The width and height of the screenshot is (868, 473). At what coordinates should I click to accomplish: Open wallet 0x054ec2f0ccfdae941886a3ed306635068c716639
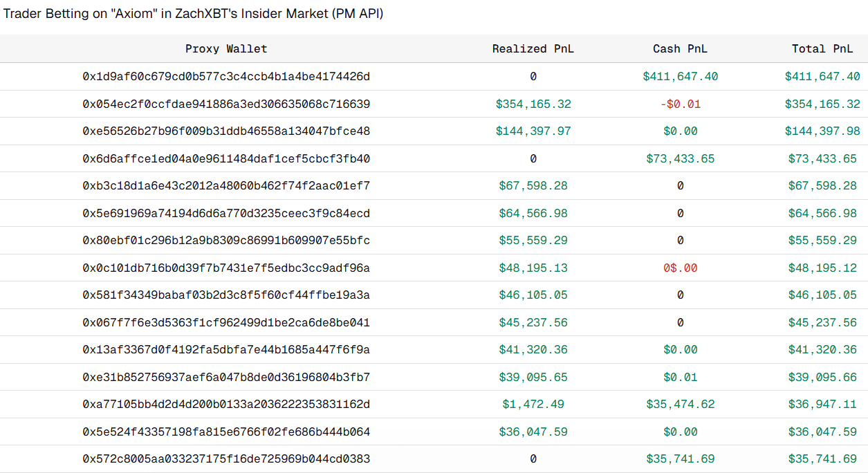(226, 103)
